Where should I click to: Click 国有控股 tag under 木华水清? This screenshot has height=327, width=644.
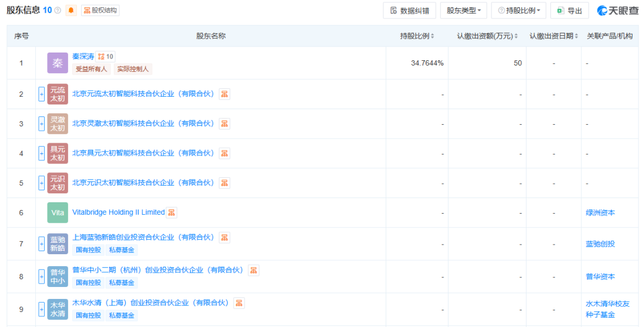coord(88,316)
